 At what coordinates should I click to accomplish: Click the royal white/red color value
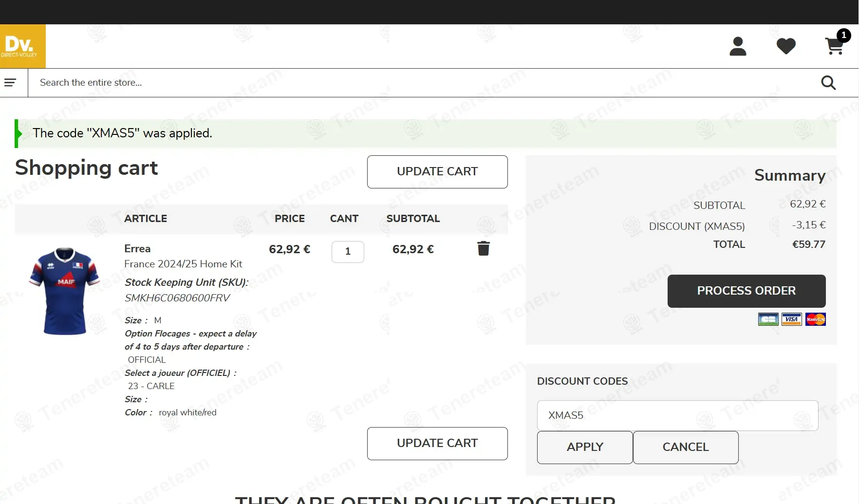coord(187,412)
